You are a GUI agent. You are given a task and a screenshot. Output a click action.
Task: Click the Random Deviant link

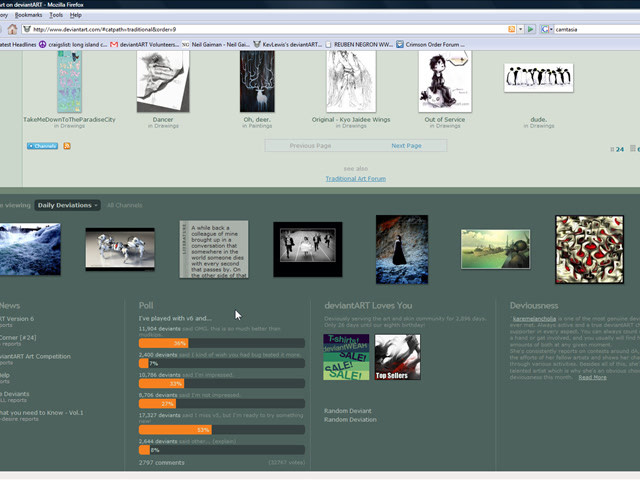pyautogui.click(x=348, y=411)
